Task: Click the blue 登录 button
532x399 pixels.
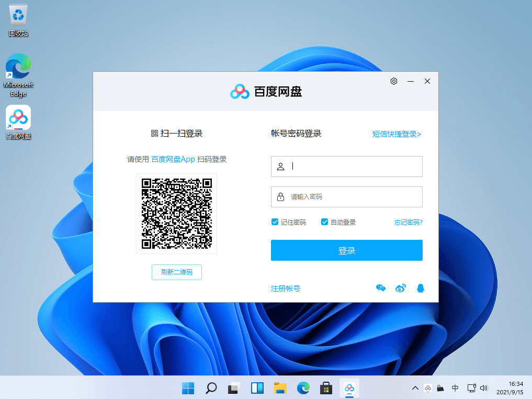Action: click(x=346, y=250)
